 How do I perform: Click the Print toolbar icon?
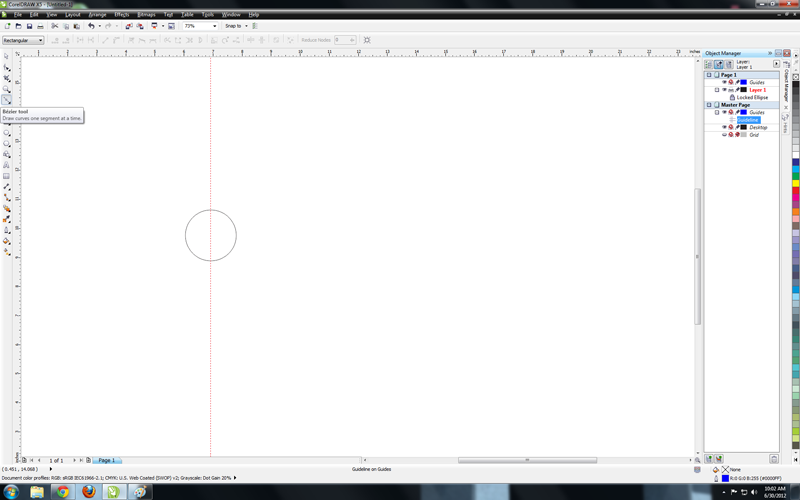point(40,26)
